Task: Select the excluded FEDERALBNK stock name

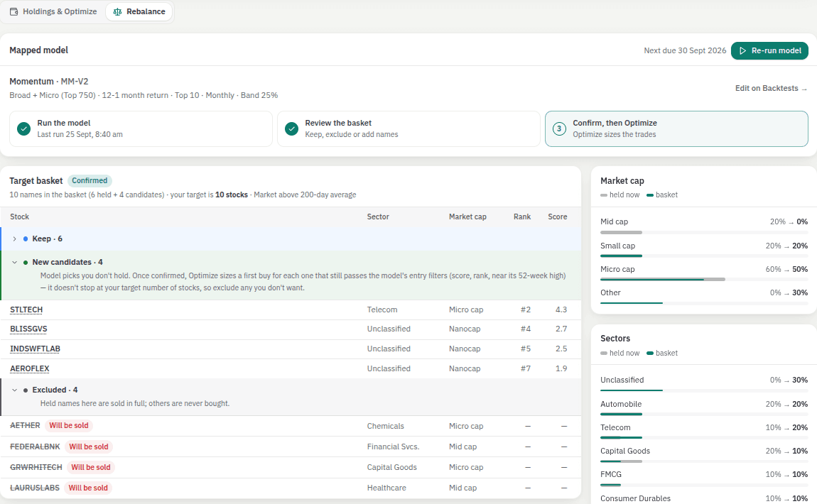Action: [35, 447]
